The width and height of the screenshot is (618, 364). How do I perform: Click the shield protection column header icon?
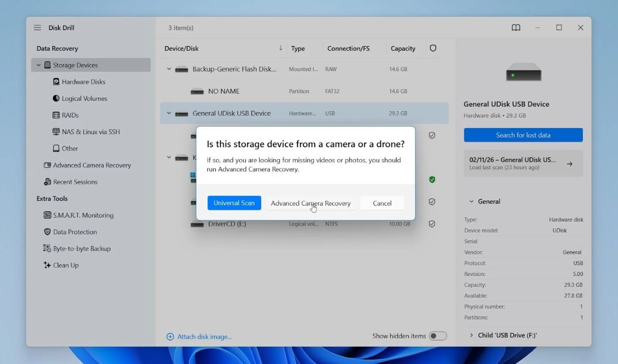coord(433,48)
